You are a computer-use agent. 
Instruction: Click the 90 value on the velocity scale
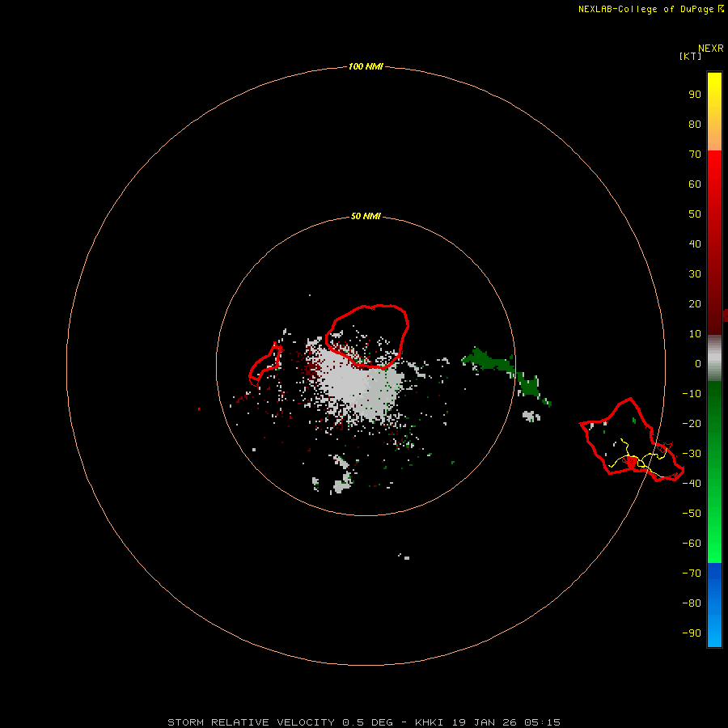pos(695,95)
